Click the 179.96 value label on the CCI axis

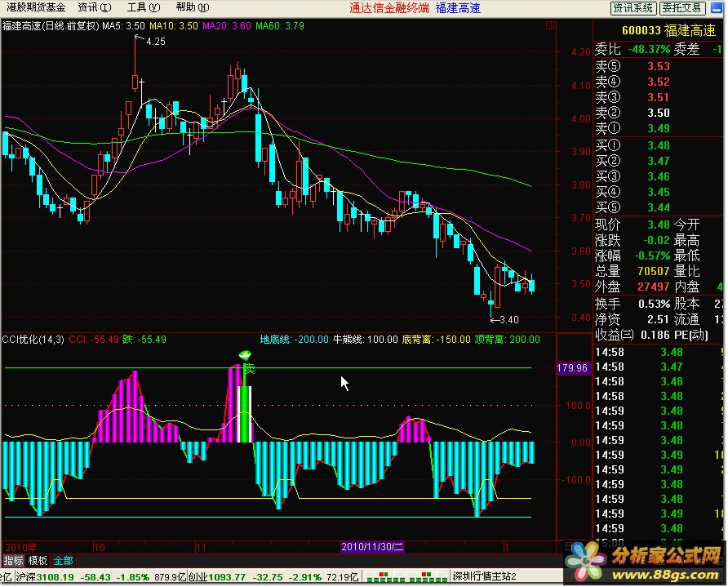pos(572,368)
